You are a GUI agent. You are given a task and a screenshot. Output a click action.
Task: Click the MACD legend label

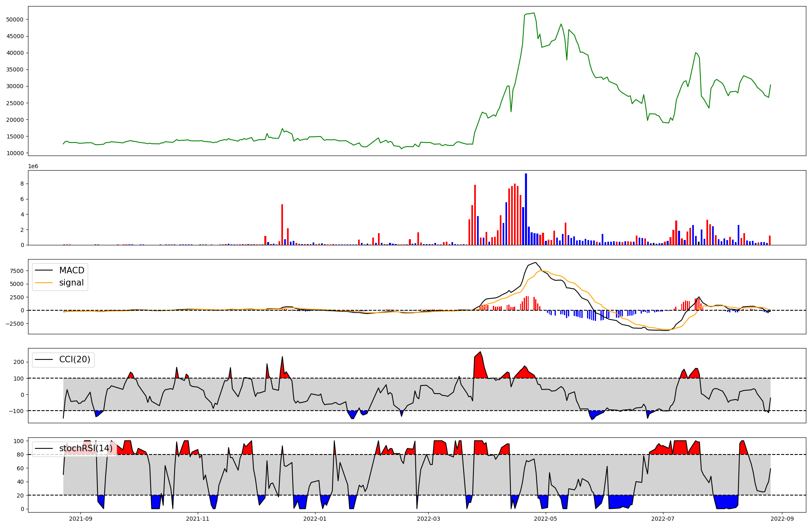(x=71, y=270)
